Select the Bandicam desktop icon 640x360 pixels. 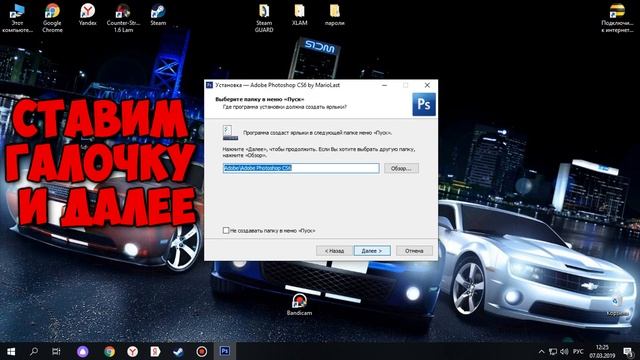point(299,304)
